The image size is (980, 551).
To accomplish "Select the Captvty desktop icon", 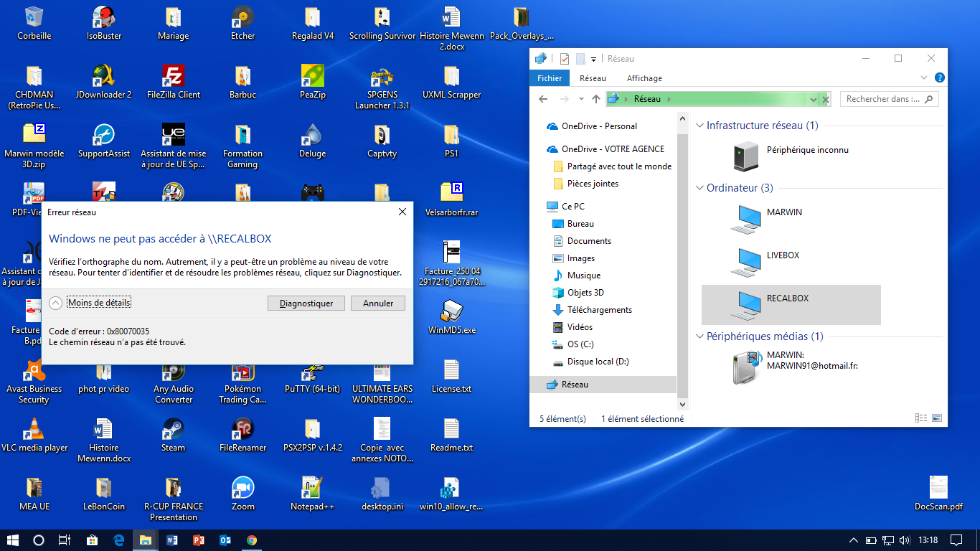I will pos(382,141).
